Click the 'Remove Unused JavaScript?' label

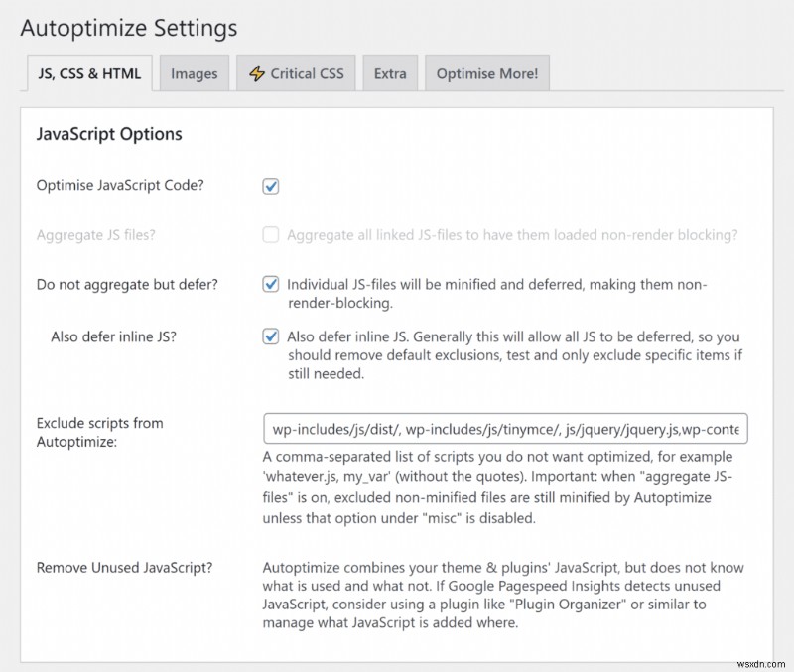pos(125,568)
